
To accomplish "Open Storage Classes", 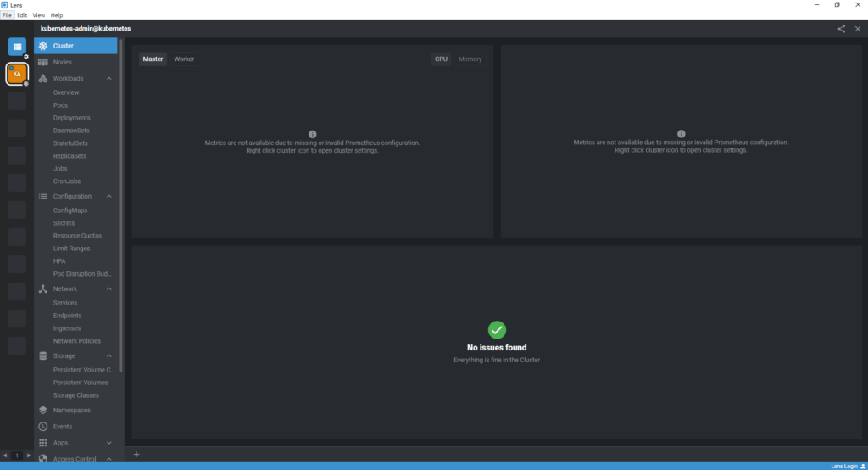I will [75, 395].
